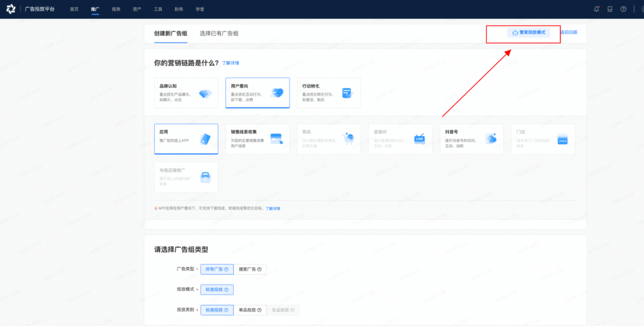Choose 单品投放 under 投放类别
Viewport: 644px width, 326px height.
(250, 310)
